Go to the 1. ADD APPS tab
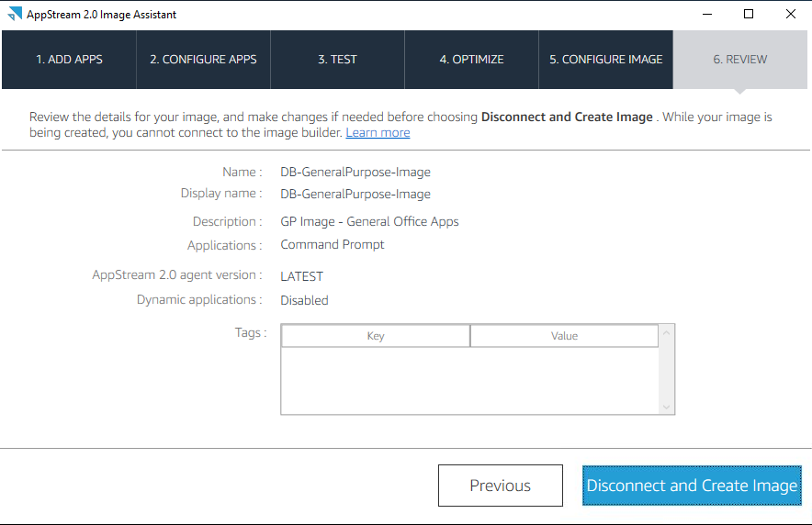812x525 pixels. coord(70,60)
